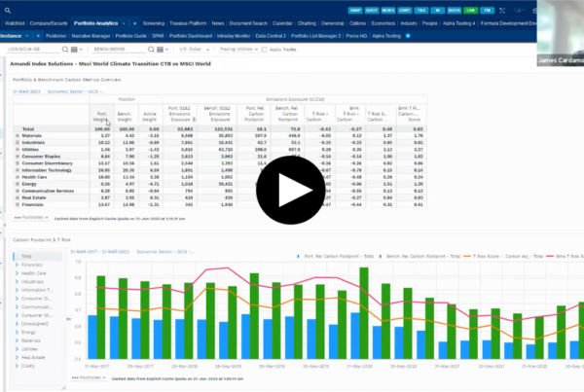The width and height of the screenshot is (584, 392).
Task: Expand Financials in the chart sector list
Action: pos(17,265)
